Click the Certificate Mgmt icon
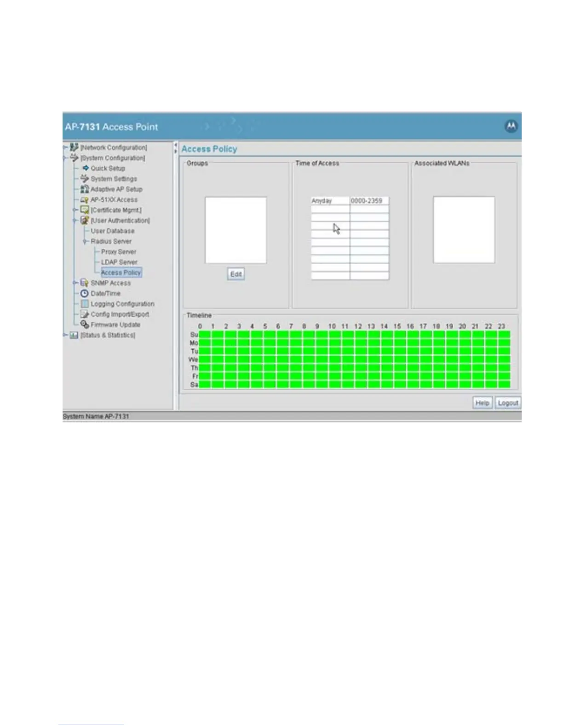Image resolution: width=563 pixels, height=728 pixels. pos(85,210)
